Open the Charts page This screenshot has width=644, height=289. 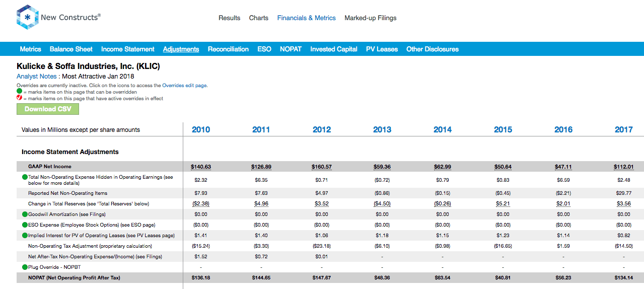[x=259, y=18]
